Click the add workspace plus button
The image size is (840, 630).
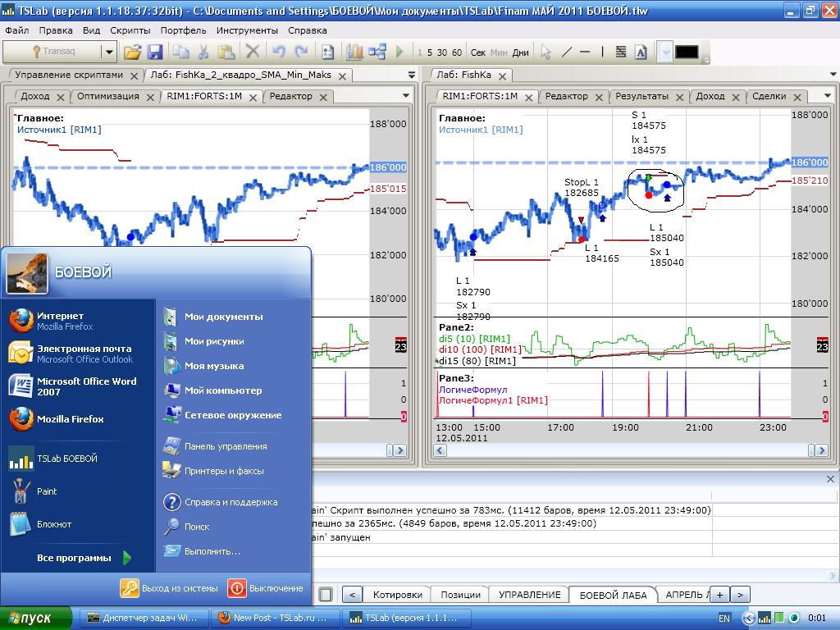(x=719, y=595)
